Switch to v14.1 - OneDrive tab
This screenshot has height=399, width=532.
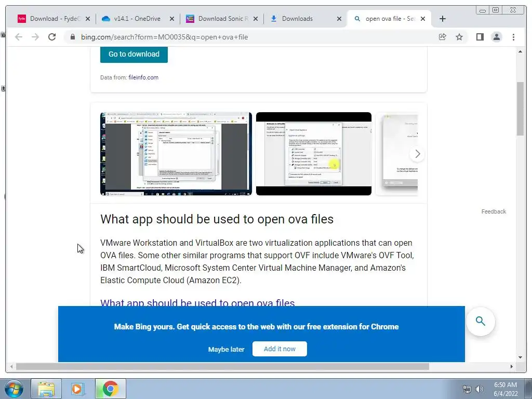[x=137, y=19]
